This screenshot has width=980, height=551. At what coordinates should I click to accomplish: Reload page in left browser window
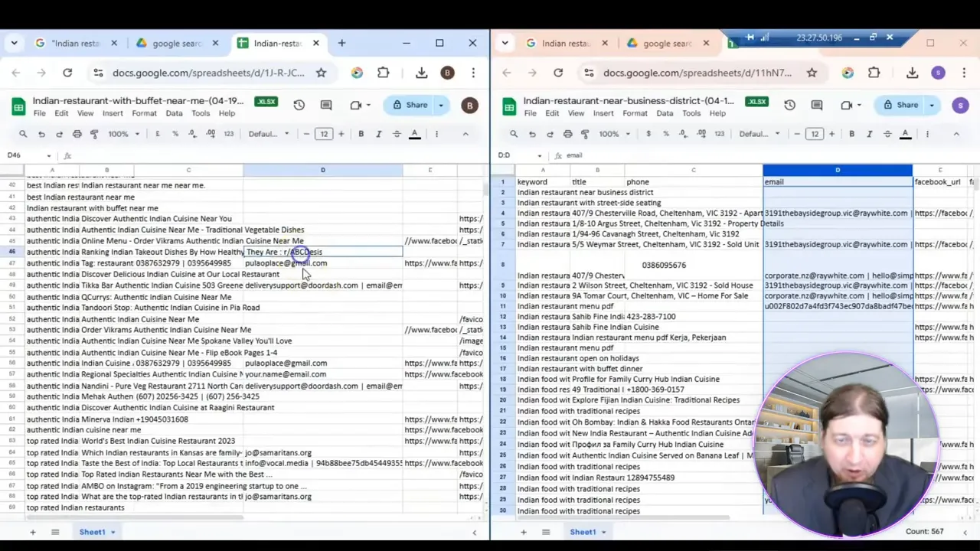coord(67,73)
